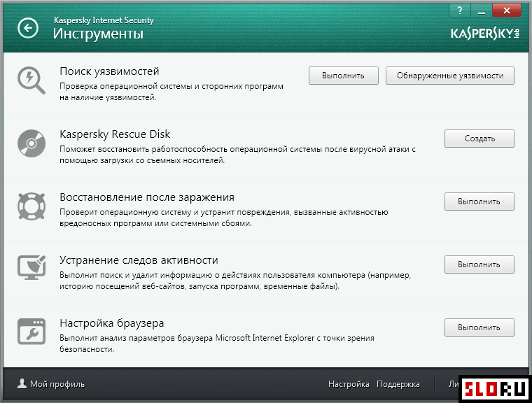Minimize the Kaspersky window
This screenshot has width=532, height=403.
[481, 10]
